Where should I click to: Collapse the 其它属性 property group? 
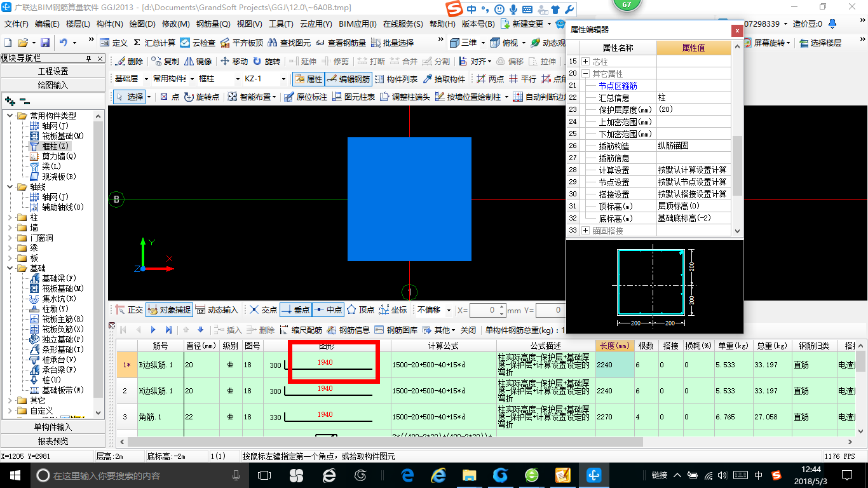click(x=585, y=74)
